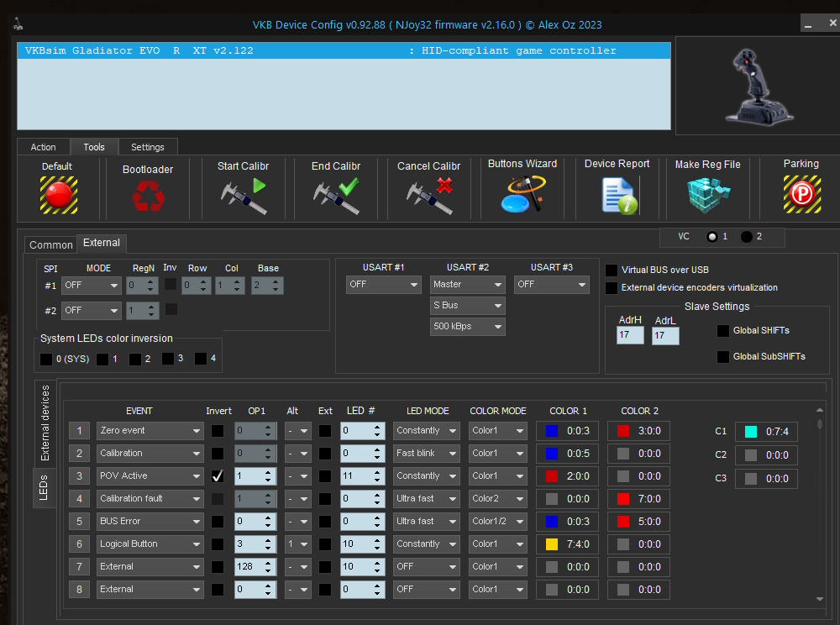Screen dimensions: 840x625
Task: Switch to the Settings tab
Action: 148,147
